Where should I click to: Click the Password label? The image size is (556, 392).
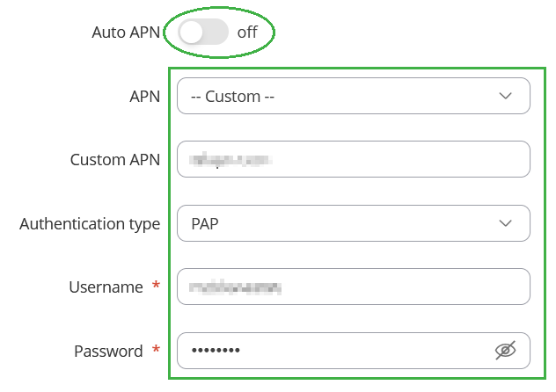coord(108,351)
